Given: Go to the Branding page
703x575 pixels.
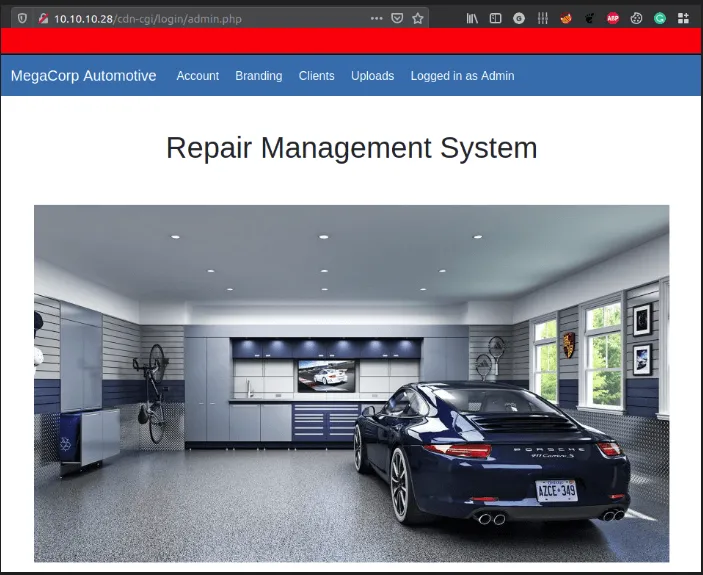Looking at the screenshot, I should [x=258, y=76].
